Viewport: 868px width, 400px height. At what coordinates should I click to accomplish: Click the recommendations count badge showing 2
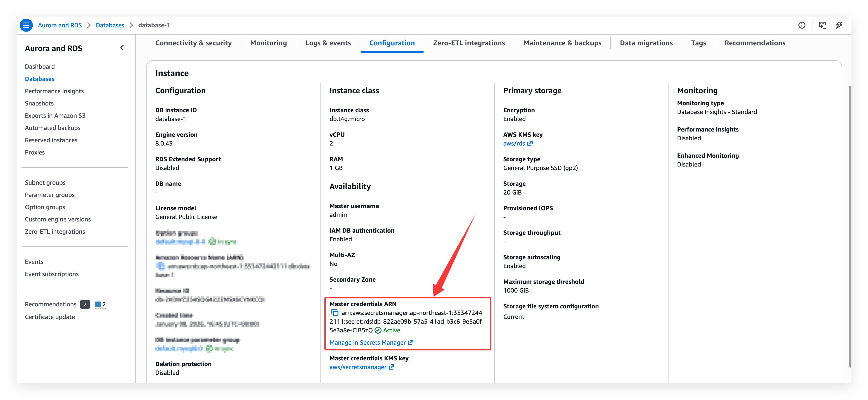point(85,304)
